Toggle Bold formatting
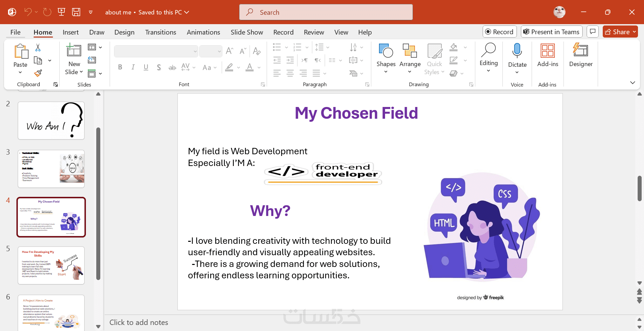Screen dimensions: 644x331 [x=120, y=67]
